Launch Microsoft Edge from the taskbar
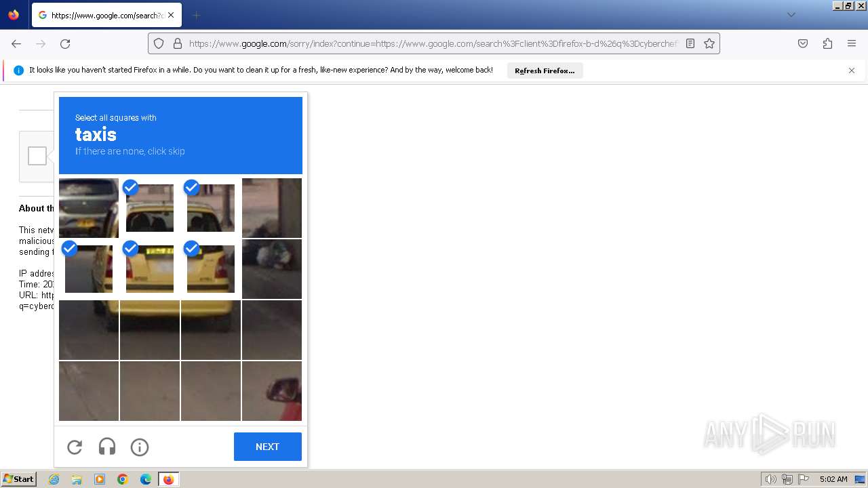 point(146,479)
